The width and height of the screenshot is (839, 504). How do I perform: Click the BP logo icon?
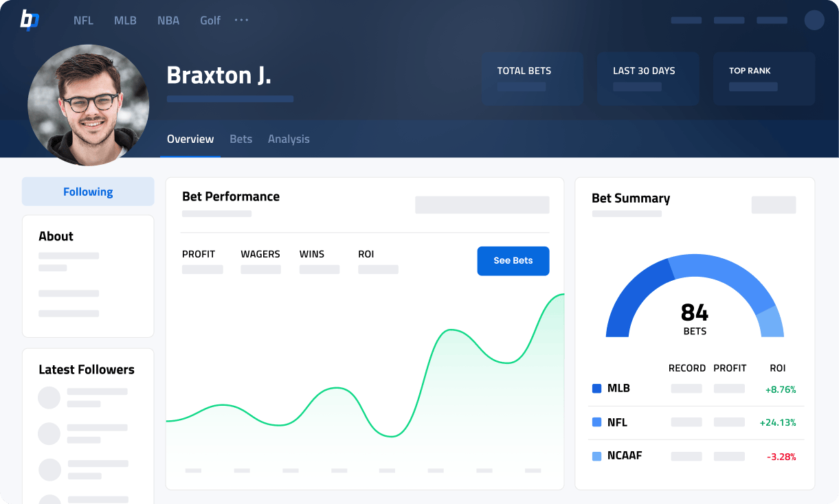coord(30,20)
